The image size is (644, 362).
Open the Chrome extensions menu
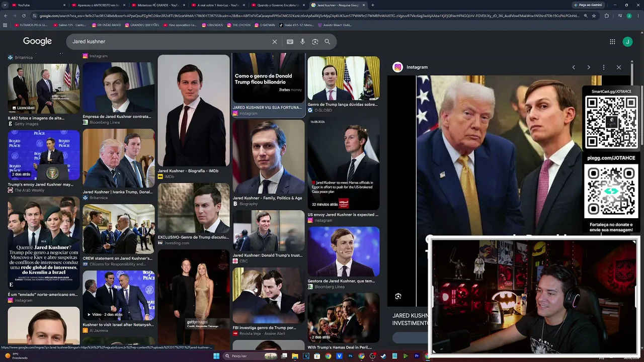[x=606, y=16]
